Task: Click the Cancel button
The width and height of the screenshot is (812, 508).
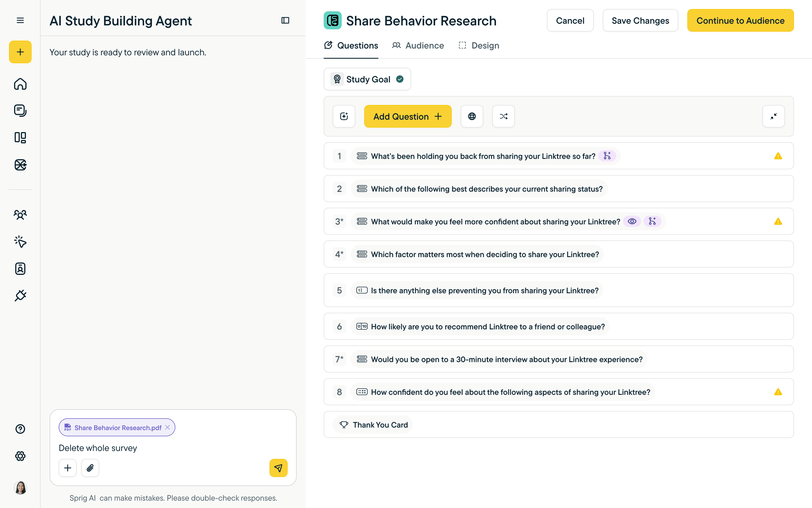Action: 570,21
